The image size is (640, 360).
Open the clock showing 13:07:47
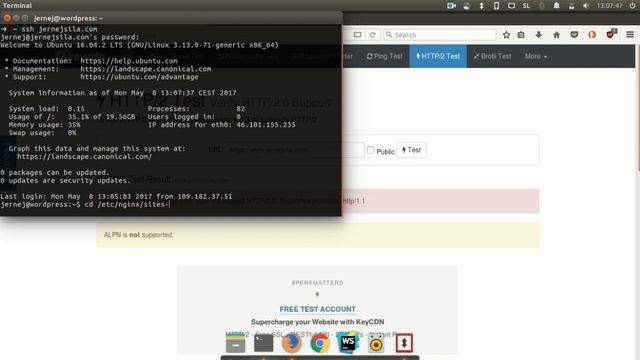(609, 6)
